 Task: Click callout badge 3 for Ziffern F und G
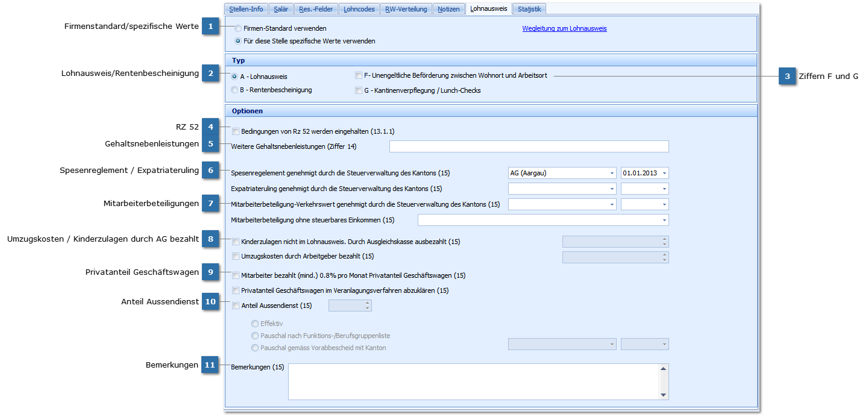[787, 76]
